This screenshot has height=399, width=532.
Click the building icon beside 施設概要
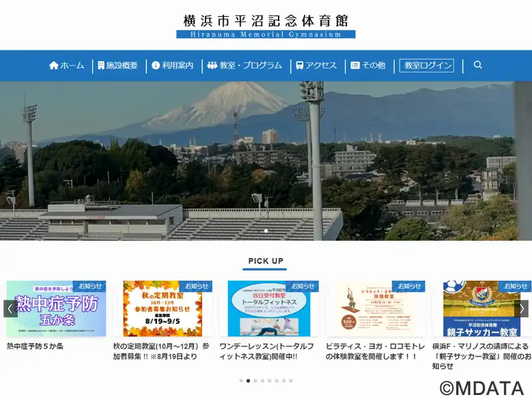click(101, 66)
